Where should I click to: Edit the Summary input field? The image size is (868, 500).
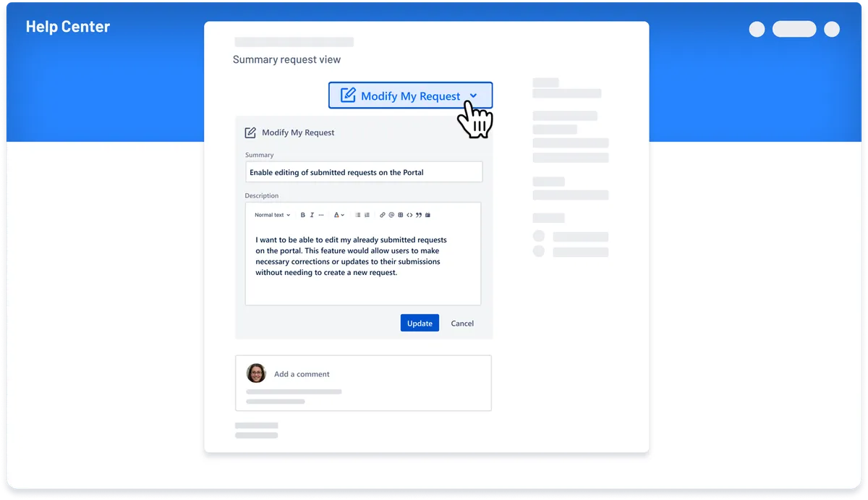click(x=364, y=172)
